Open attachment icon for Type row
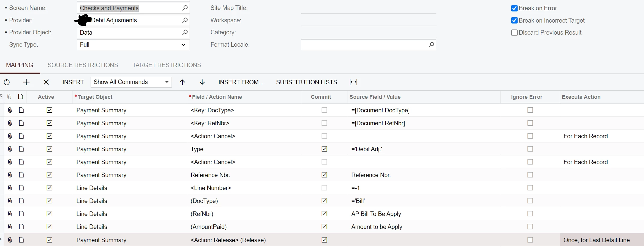 pyautogui.click(x=10, y=149)
